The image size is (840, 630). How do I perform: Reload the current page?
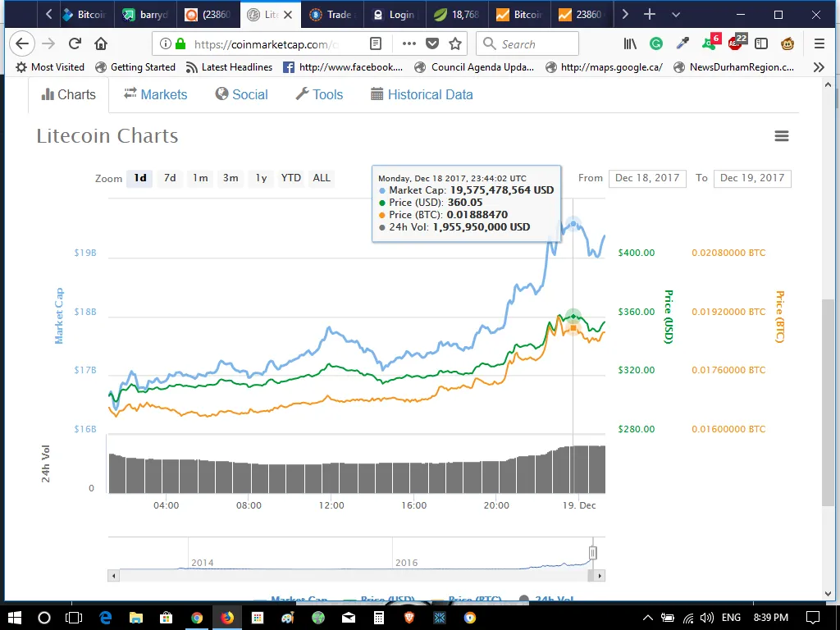click(75, 43)
